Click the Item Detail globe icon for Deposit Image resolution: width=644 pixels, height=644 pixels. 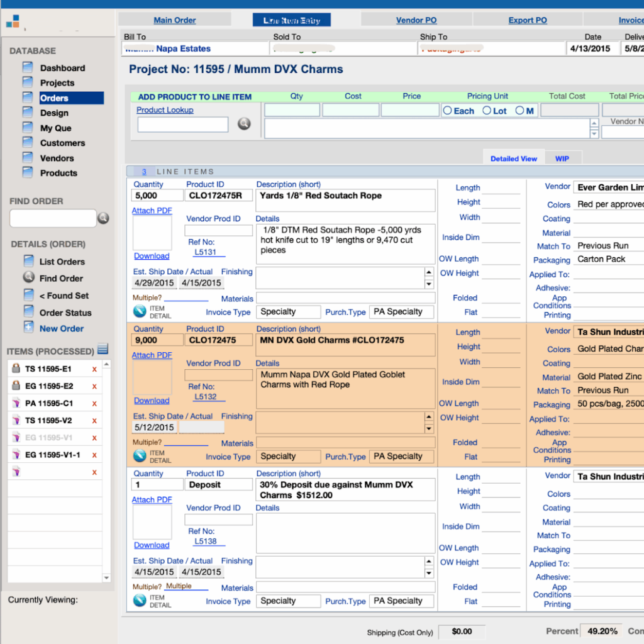[140, 601]
